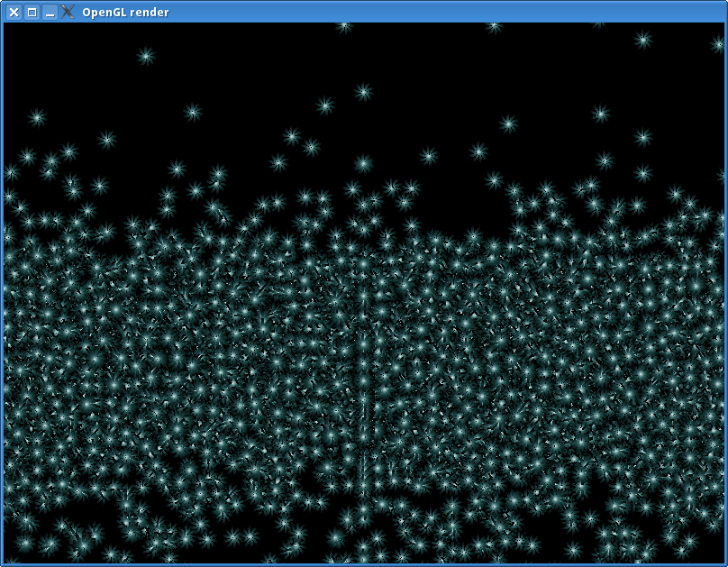This screenshot has width=728, height=567.
Task: Click the "OpenGL render" title text
Action: (x=125, y=13)
